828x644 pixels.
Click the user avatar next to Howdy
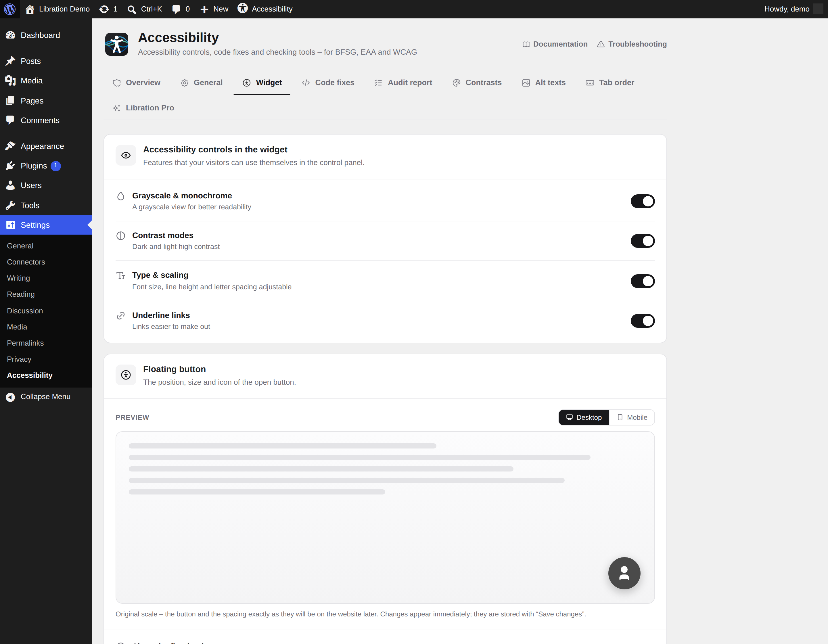pyautogui.click(x=818, y=9)
